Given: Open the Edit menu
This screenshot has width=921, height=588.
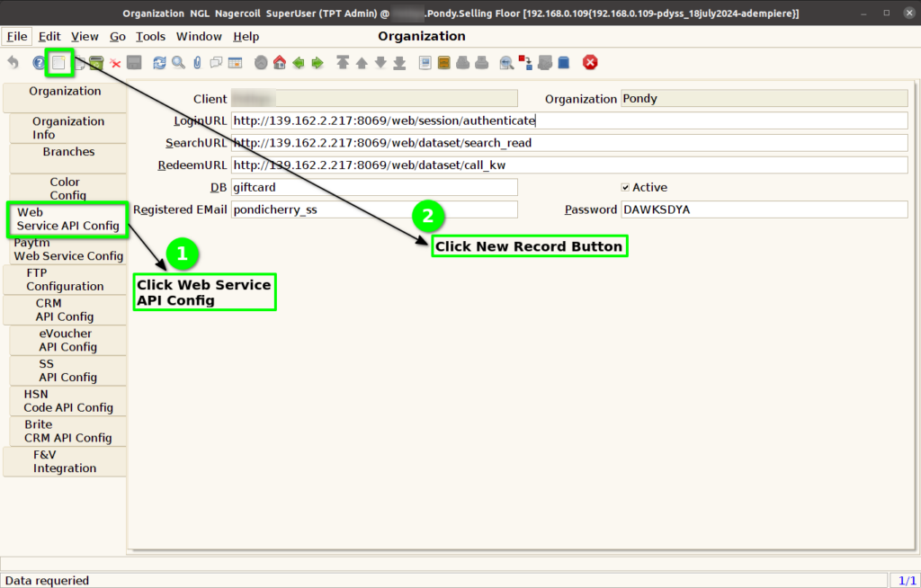Looking at the screenshot, I should [49, 37].
